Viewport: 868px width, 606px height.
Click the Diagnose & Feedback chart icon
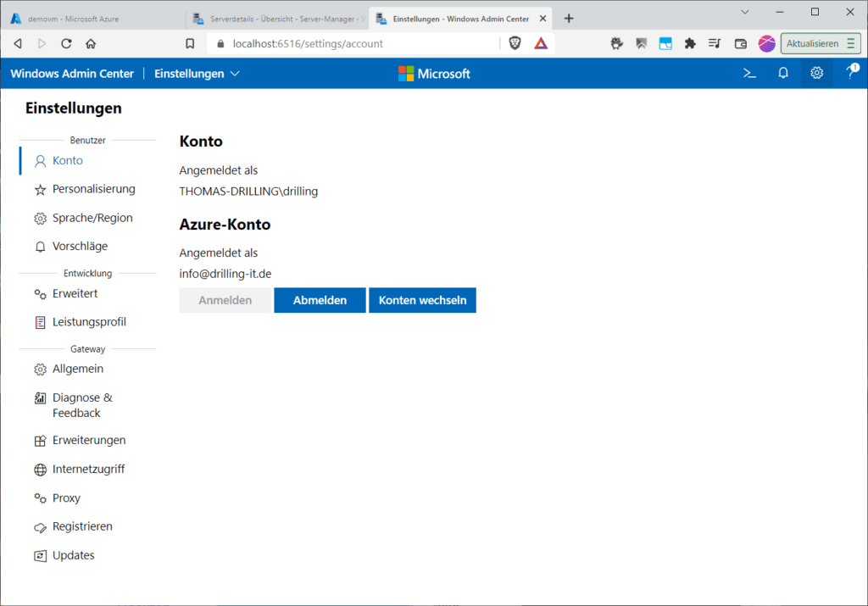coord(40,398)
